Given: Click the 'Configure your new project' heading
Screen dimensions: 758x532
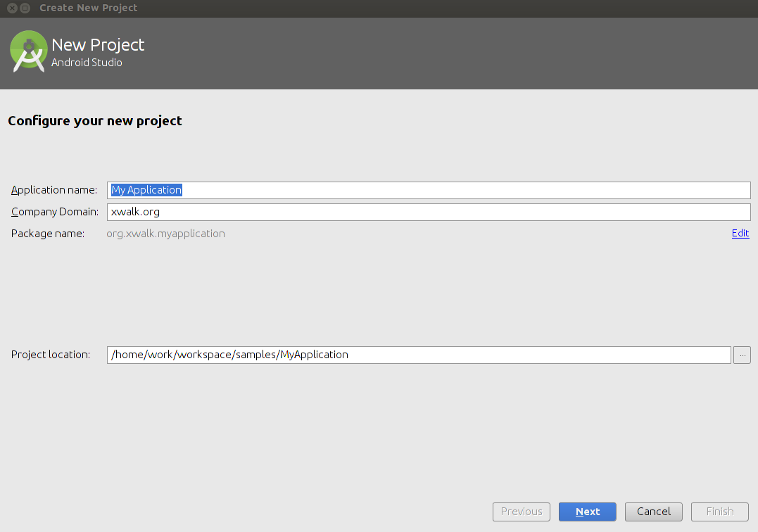Looking at the screenshot, I should pyautogui.click(x=95, y=121).
